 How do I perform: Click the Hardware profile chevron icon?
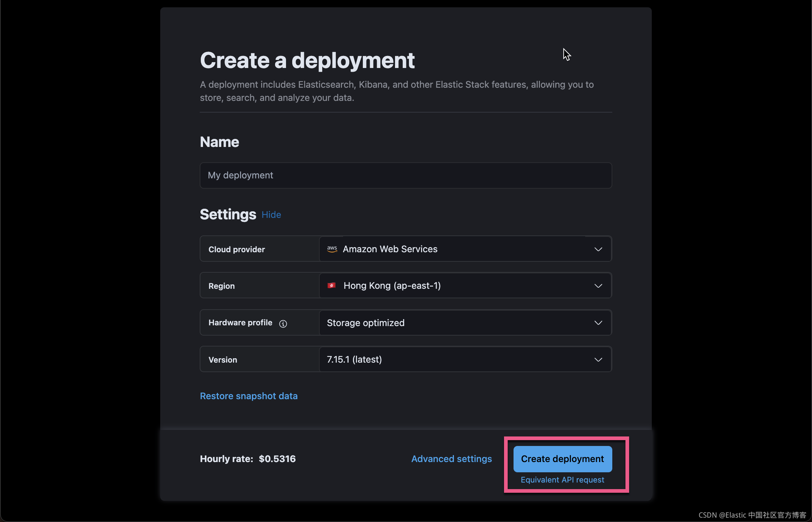598,323
